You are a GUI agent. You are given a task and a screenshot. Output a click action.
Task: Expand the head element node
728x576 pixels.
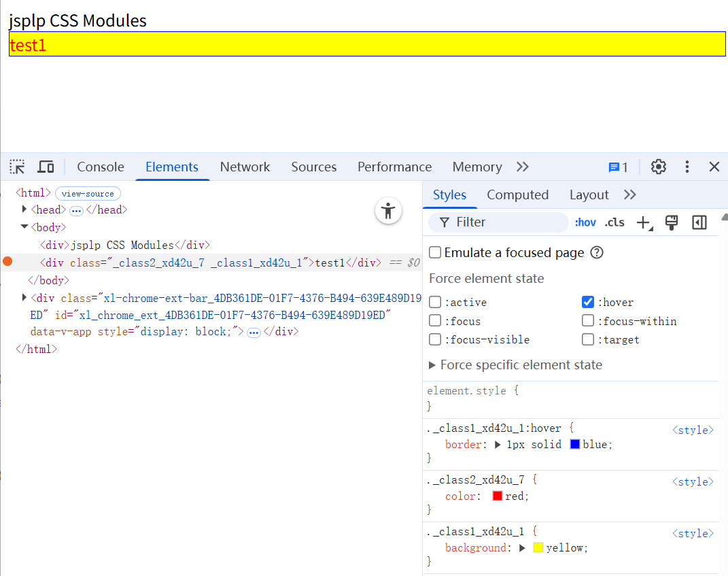pos(24,209)
